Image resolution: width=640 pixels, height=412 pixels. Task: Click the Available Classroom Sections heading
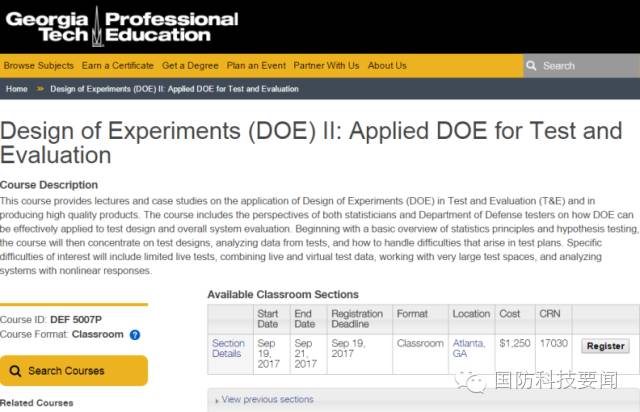click(283, 294)
